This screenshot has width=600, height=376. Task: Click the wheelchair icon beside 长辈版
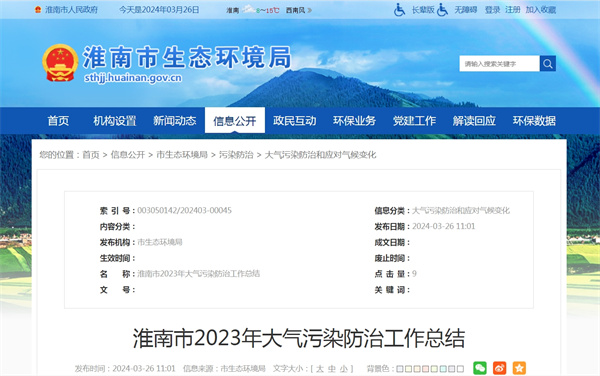(399, 10)
